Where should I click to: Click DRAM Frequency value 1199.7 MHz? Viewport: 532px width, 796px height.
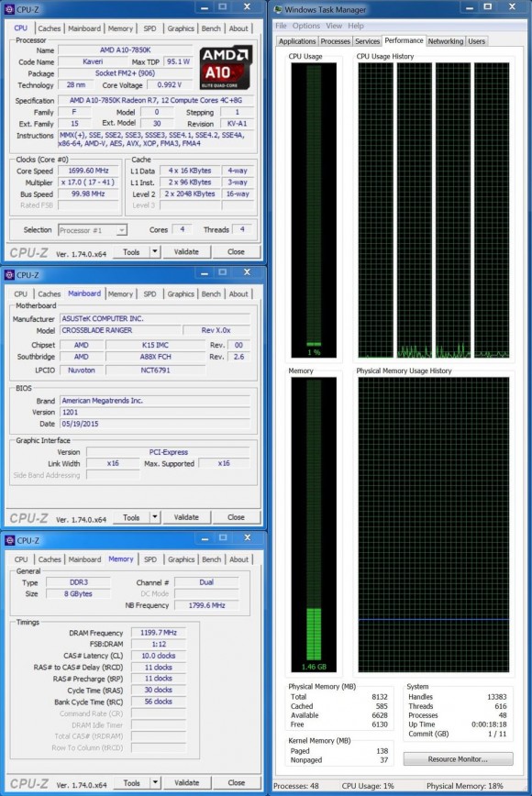click(159, 633)
